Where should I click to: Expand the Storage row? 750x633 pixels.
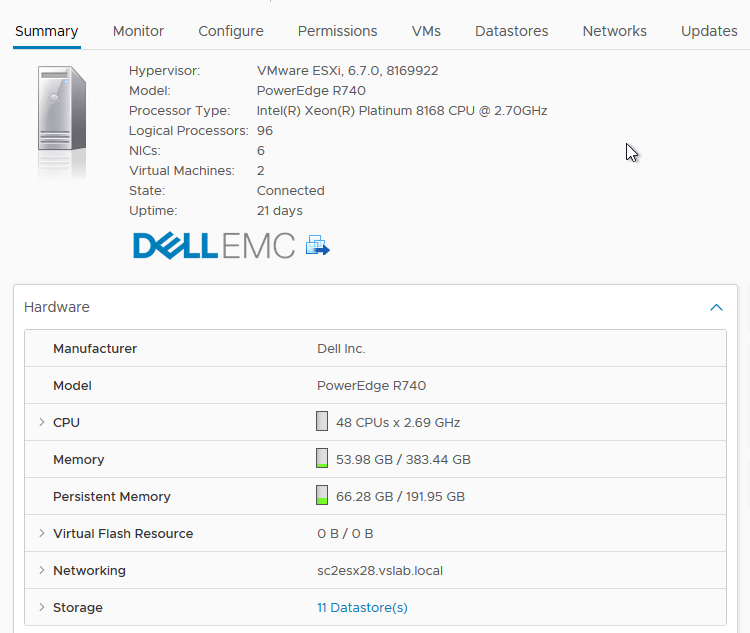pyautogui.click(x=42, y=607)
